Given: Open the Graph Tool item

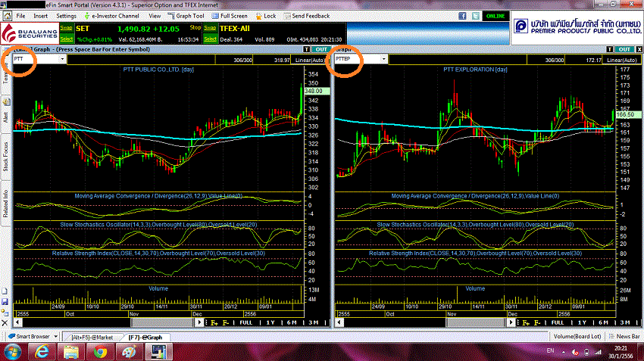Looking at the screenshot, I should (x=186, y=16).
